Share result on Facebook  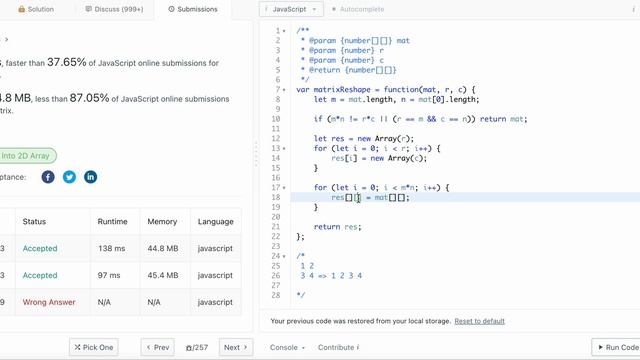(x=48, y=177)
